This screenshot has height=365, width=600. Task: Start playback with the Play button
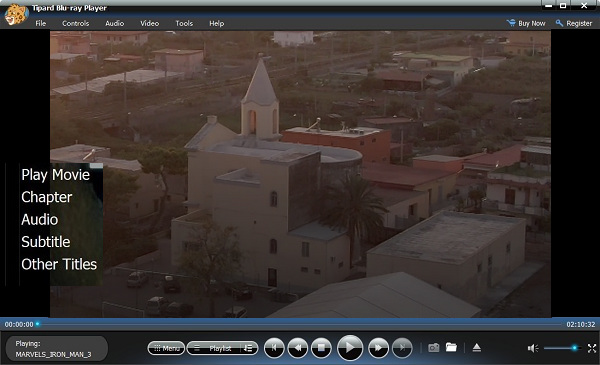click(x=350, y=348)
